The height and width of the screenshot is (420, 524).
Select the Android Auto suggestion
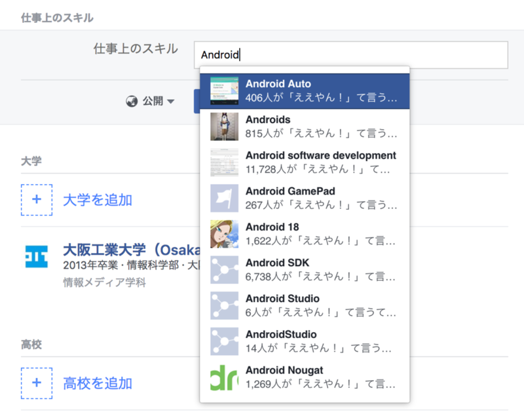(x=305, y=91)
